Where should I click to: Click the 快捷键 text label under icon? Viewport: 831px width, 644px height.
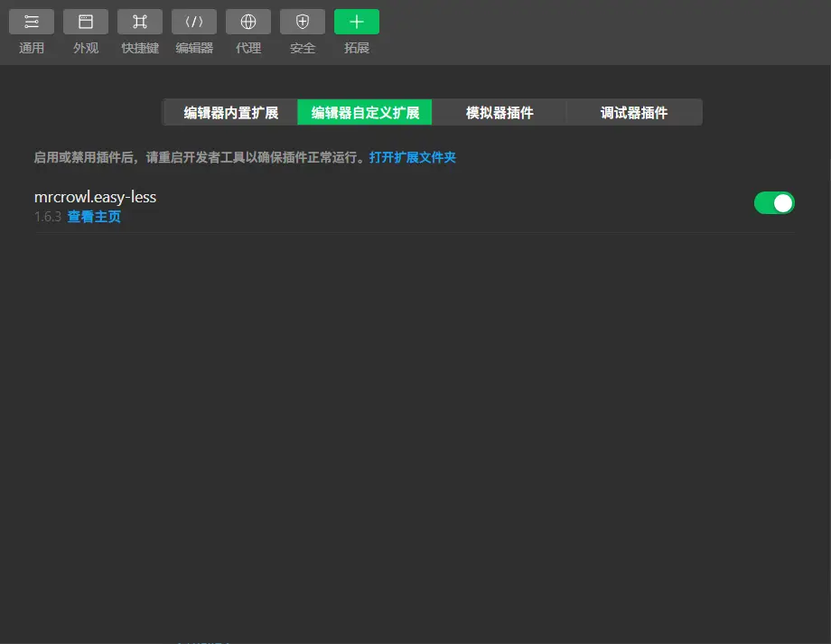coord(140,48)
